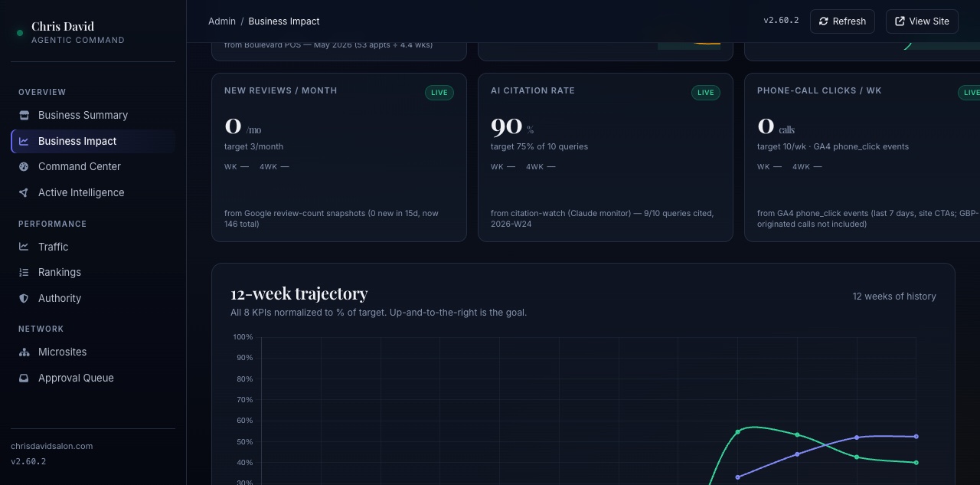Click the OVERVIEW section label

point(42,92)
